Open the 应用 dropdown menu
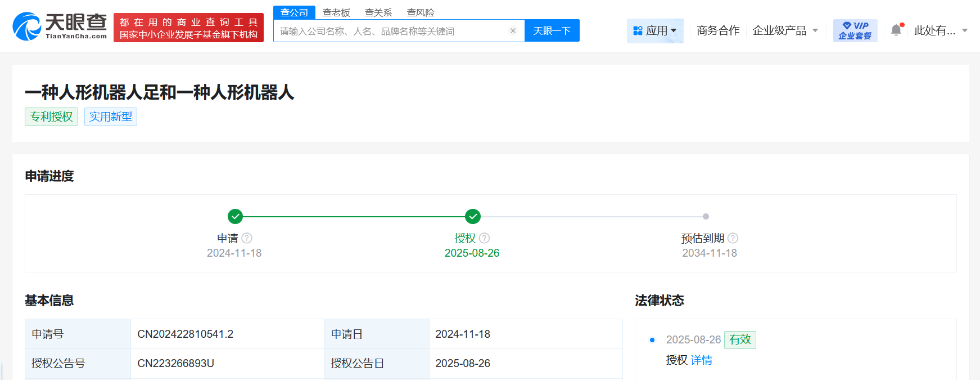980x380 pixels. pyautogui.click(x=655, y=30)
